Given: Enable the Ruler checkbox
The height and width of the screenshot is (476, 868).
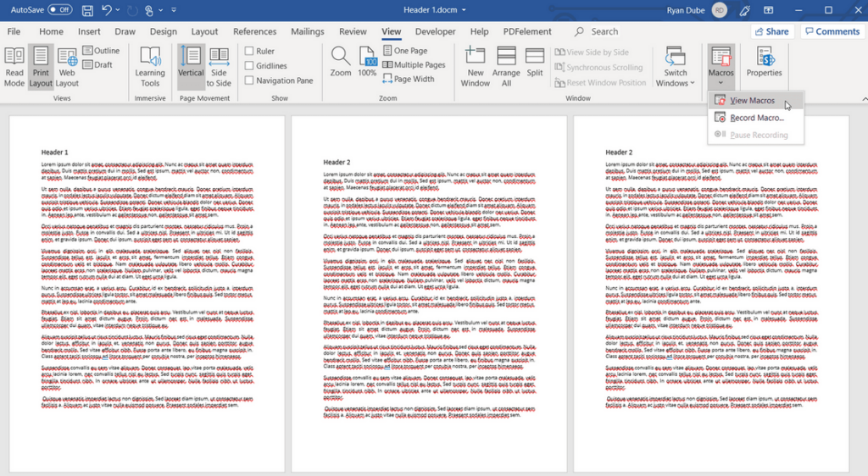Looking at the screenshot, I should pos(249,51).
